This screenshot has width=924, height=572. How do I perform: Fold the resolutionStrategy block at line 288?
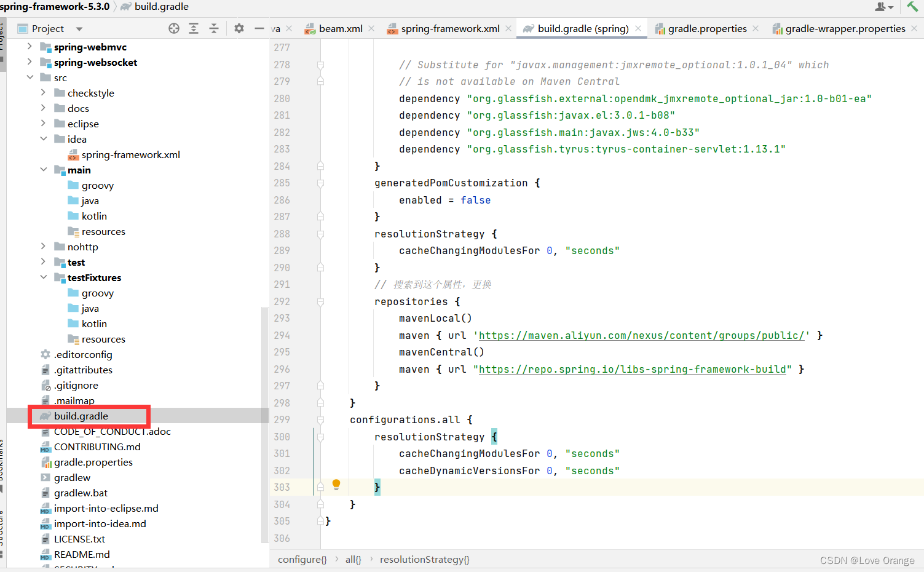(x=320, y=234)
